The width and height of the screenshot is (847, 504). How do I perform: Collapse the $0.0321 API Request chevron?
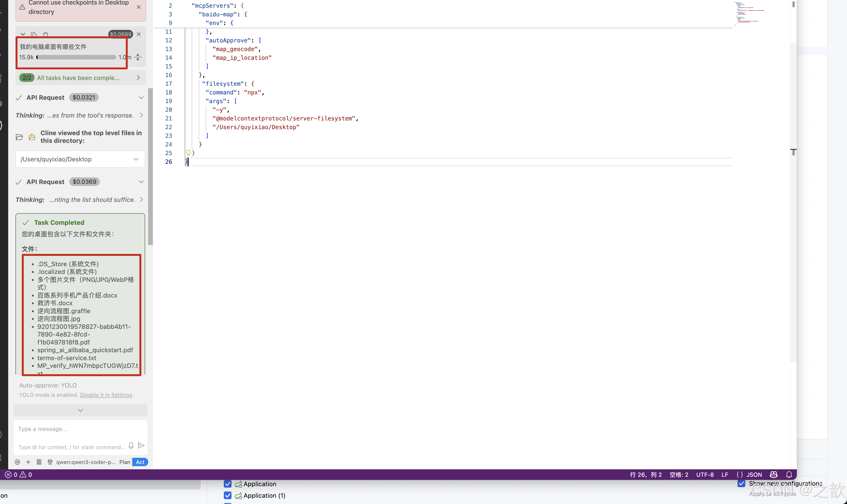(x=141, y=98)
